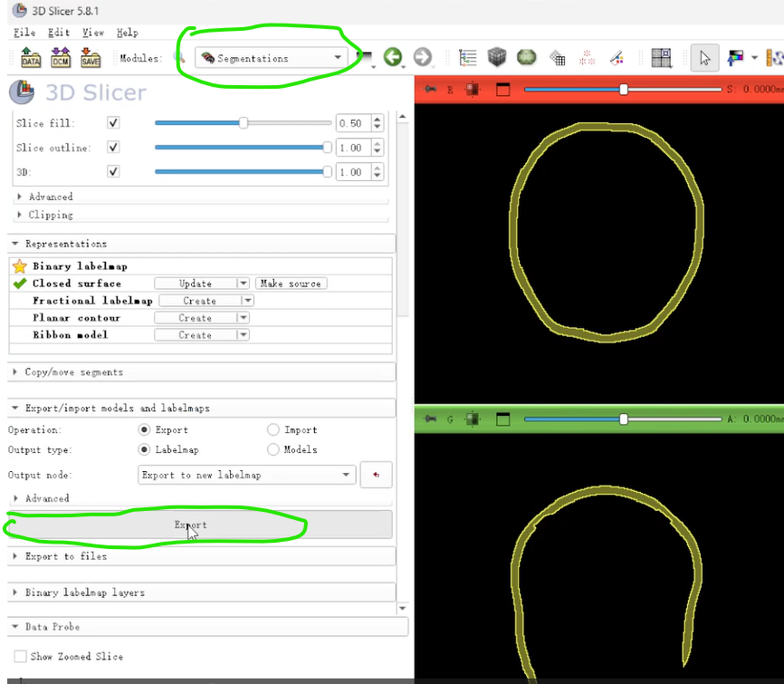Go to the previous module (green arrow)
The height and width of the screenshot is (684, 784).
(x=393, y=57)
